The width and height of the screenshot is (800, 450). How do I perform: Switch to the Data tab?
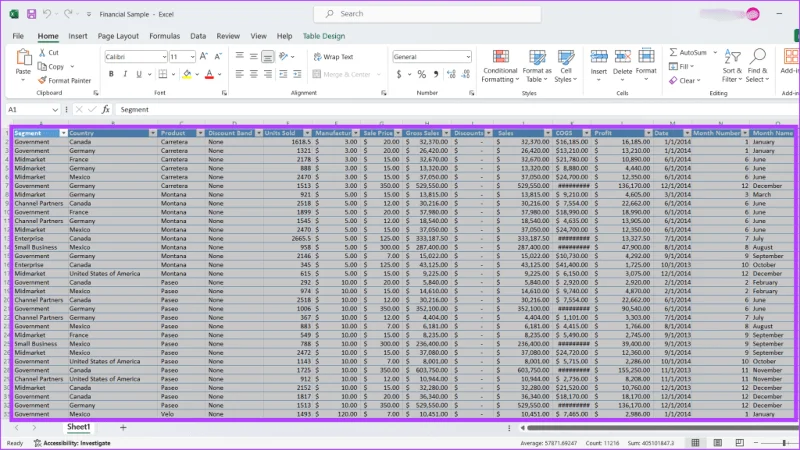(x=198, y=36)
